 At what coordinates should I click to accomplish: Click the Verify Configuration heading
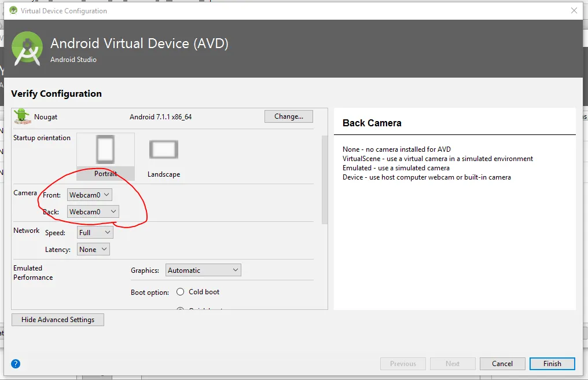pos(56,93)
